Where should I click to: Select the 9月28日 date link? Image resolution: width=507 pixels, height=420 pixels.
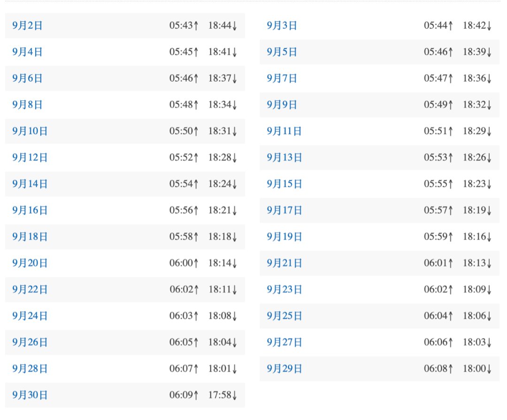pyautogui.click(x=30, y=368)
